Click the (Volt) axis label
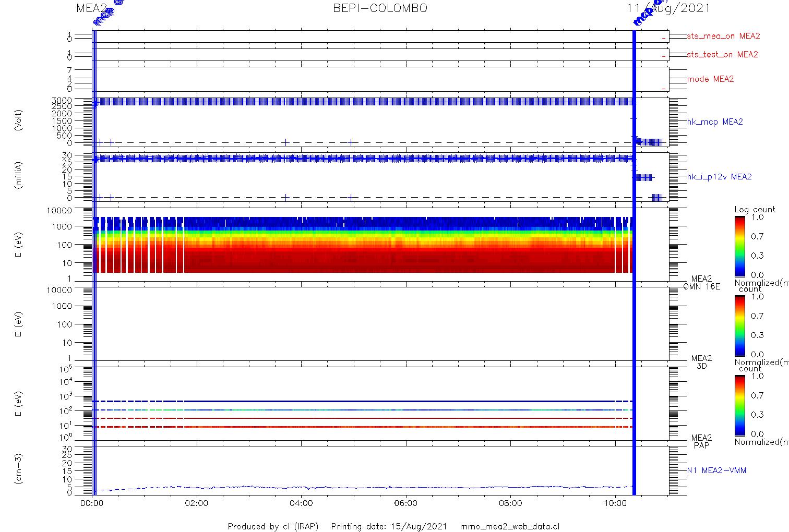Screen dimensions: 789x532 pos(19,120)
